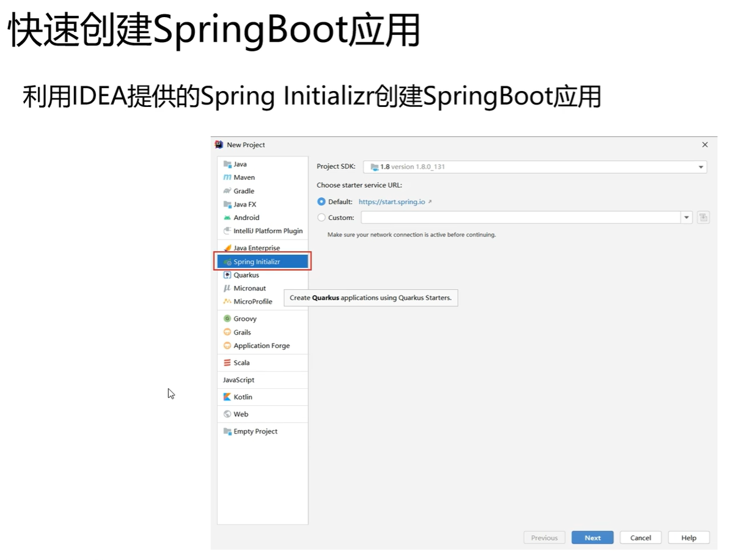Click the Empty Project folder icon
Screen dimensions: 748x560
(227, 431)
